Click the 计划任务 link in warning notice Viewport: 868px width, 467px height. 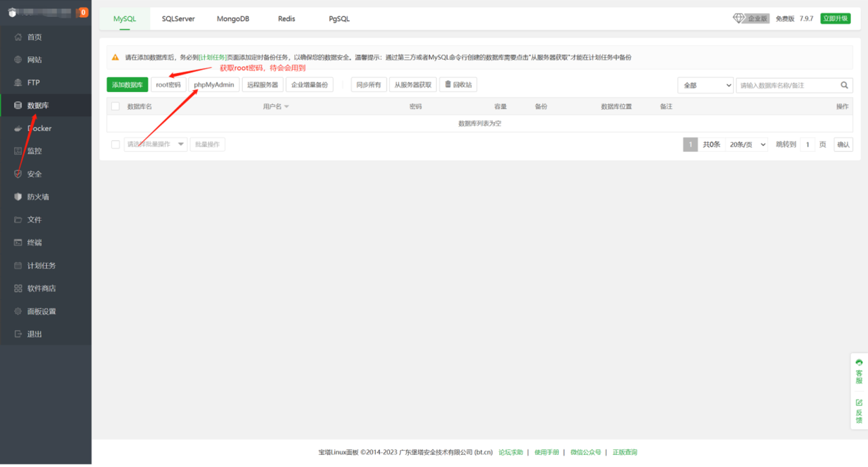point(212,58)
